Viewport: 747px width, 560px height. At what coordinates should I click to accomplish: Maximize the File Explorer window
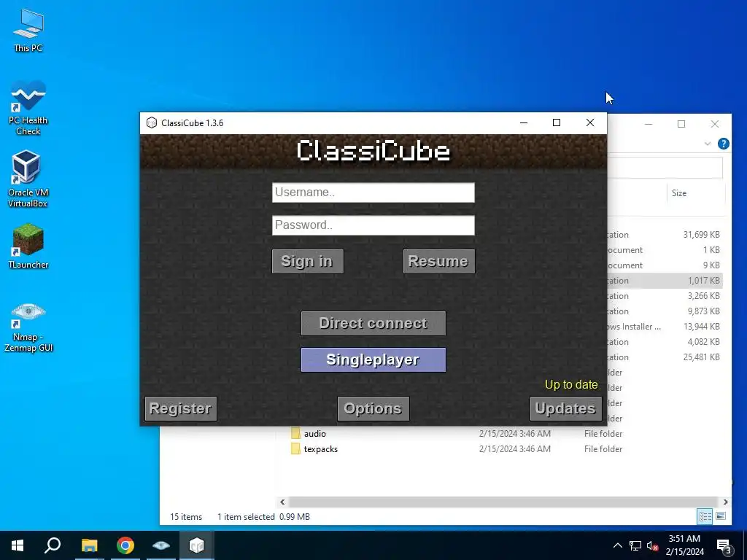click(x=681, y=124)
